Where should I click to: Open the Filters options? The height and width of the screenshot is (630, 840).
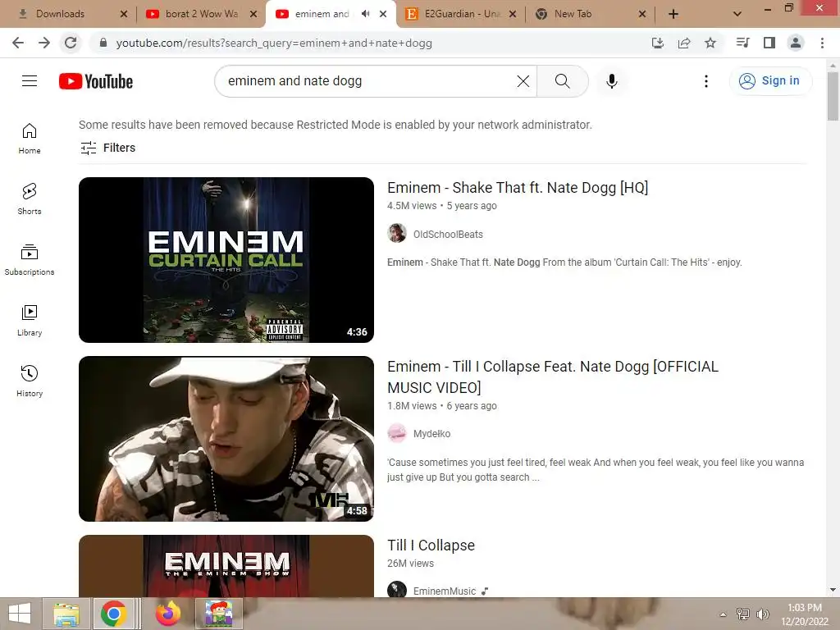pos(107,148)
